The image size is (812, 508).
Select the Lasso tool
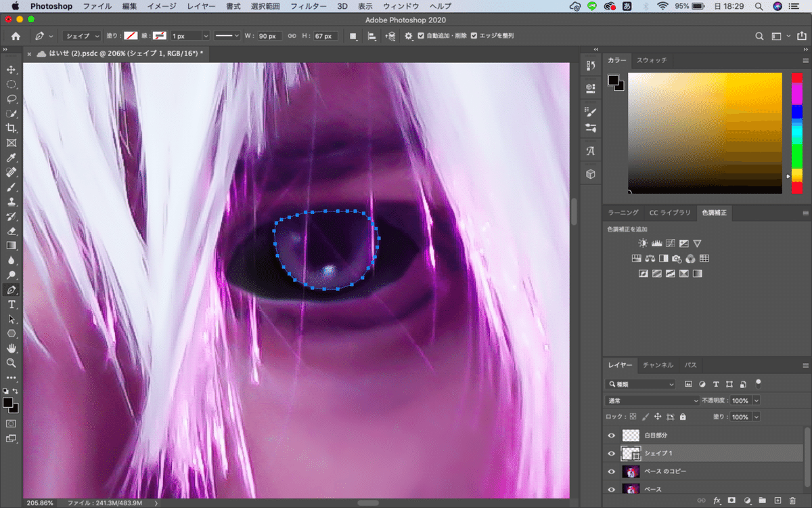(x=12, y=99)
